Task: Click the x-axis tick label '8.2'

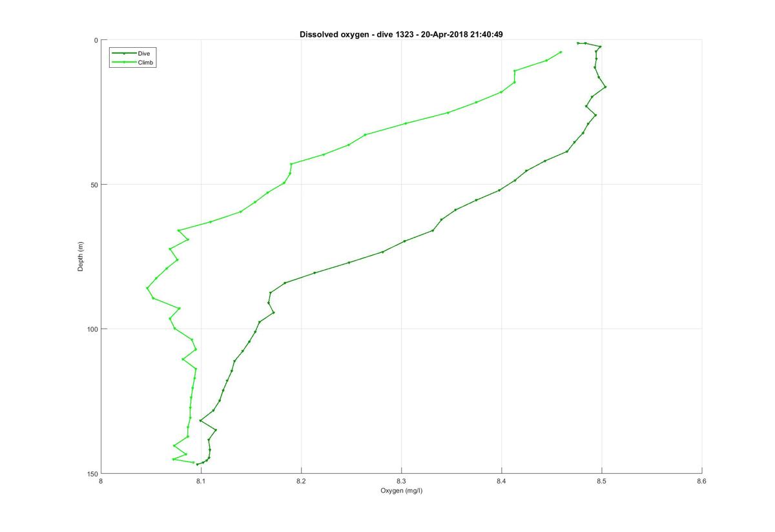Action: [301, 481]
